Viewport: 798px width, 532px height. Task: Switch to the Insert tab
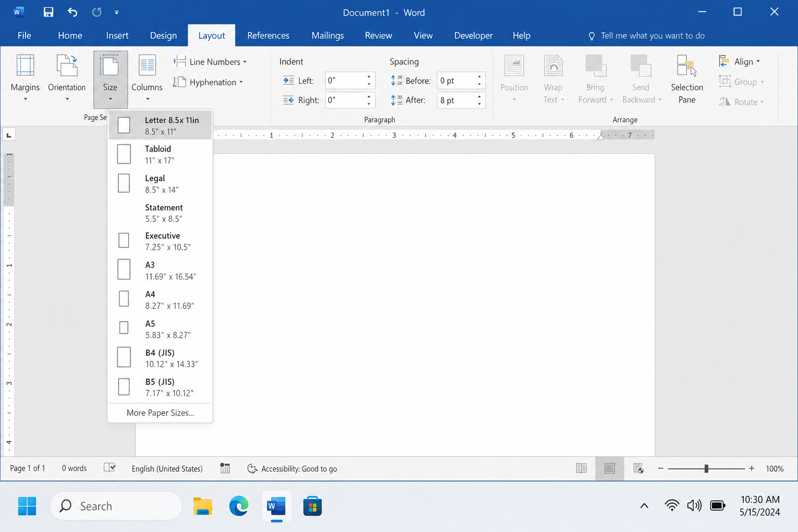click(x=117, y=35)
